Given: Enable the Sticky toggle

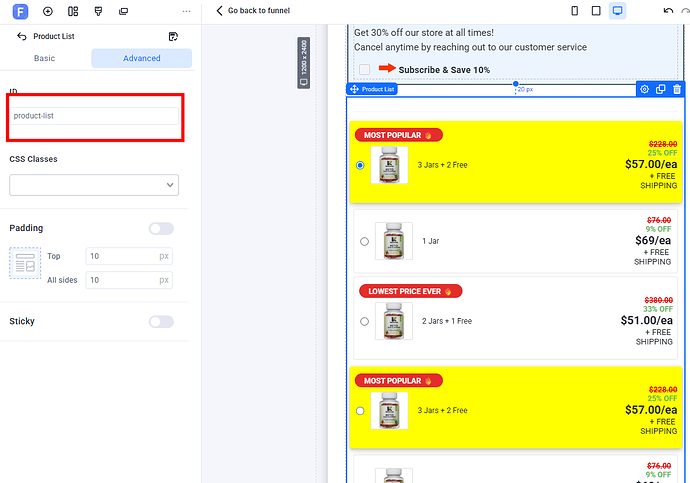Looking at the screenshot, I should 161,321.
